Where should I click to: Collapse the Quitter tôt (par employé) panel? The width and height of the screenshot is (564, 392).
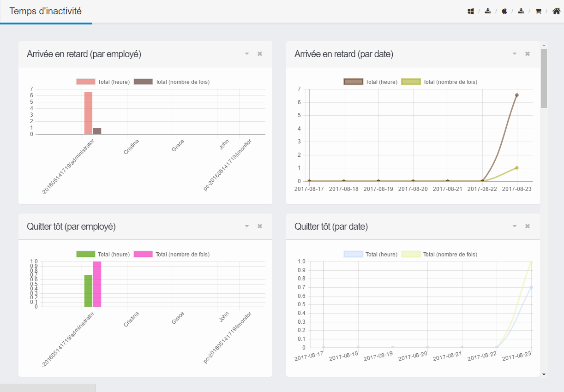247,226
